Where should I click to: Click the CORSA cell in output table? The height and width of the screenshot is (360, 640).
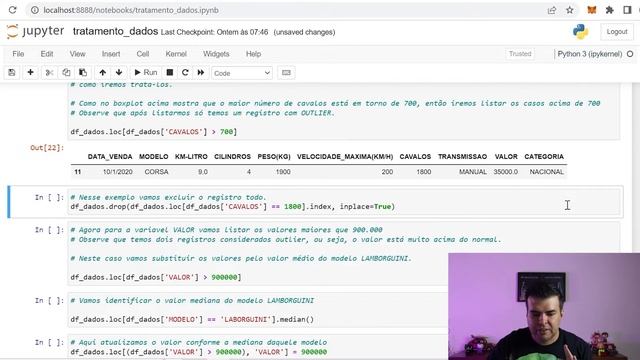click(x=156, y=172)
